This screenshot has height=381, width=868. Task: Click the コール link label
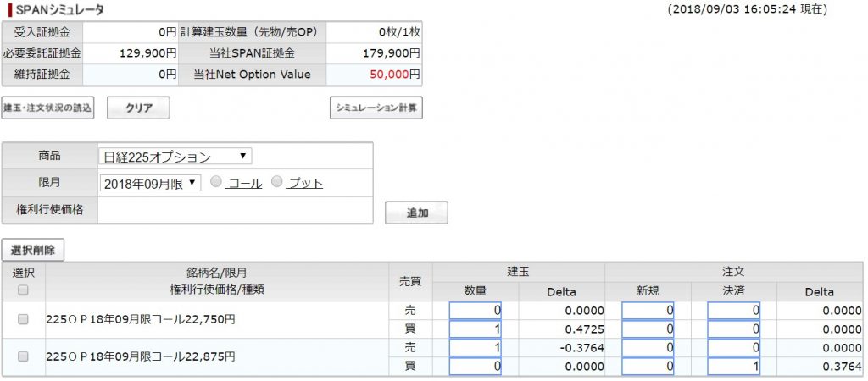[245, 184]
